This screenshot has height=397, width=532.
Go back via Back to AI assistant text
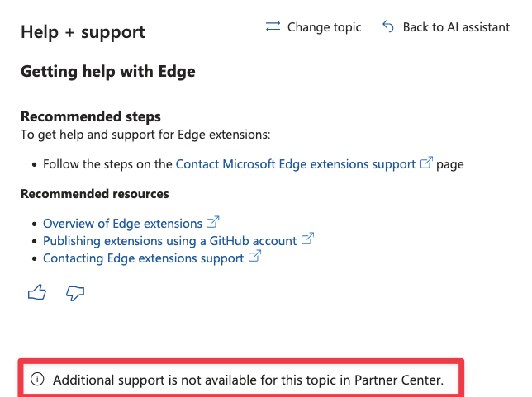456,27
